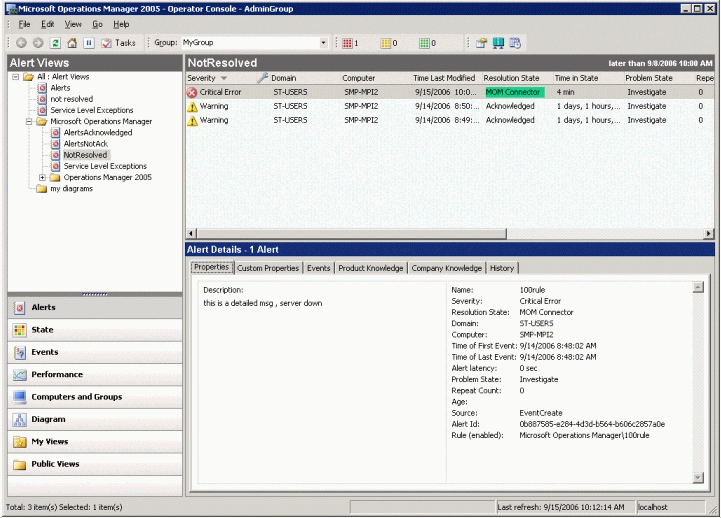721x518 pixels.
Task: Open the Public Views navigation button
Action: [x=95, y=464]
